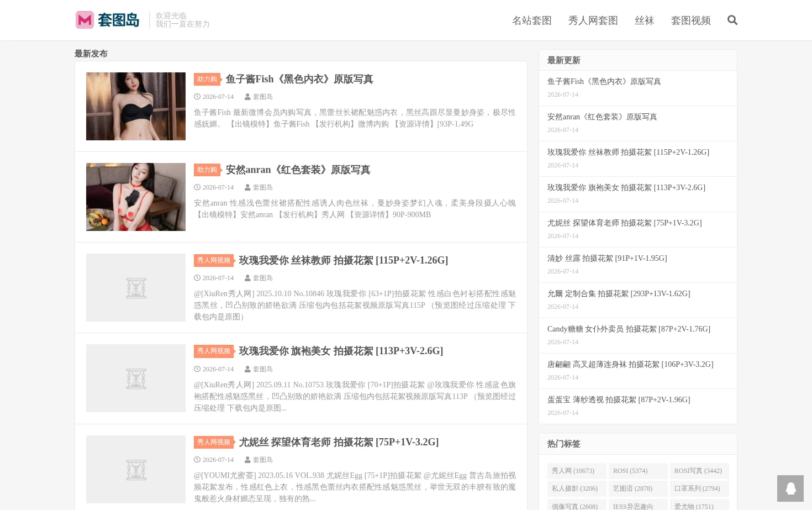Select the ROSI写真 (3442) tag
Viewport: 812px width, 510px height.
click(x=699, y=471)
